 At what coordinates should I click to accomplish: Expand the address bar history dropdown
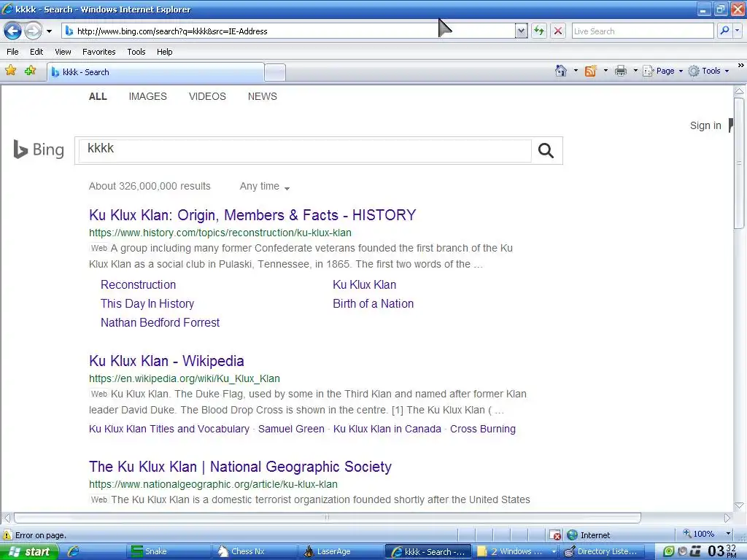521,31
